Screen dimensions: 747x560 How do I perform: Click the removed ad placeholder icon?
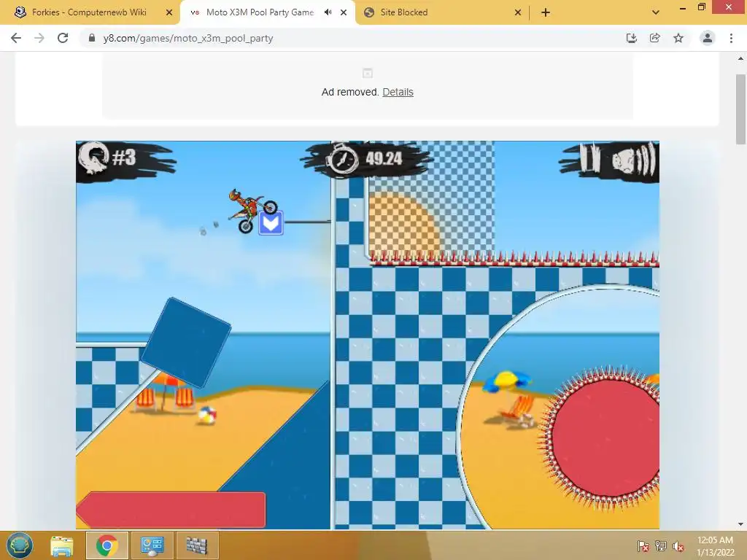pyautogui.click(x=368, y=73)
